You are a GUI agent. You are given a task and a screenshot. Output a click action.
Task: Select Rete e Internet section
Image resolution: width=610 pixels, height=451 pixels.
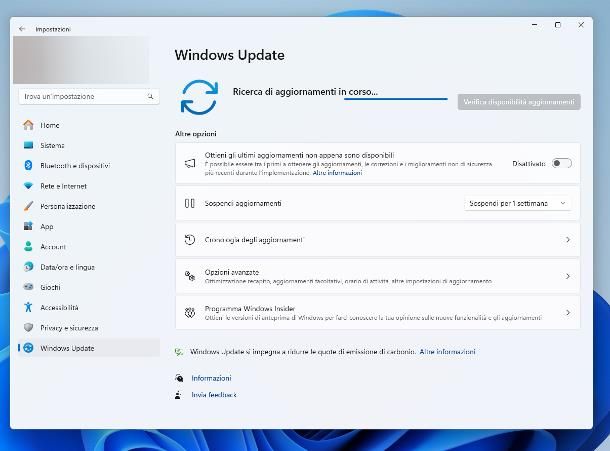point(89,186)
